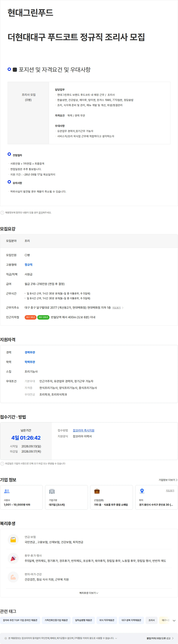Image resolution: width=178 pixels, height=644 pixels.
Task: Select the 잡아바 추천 TOP 기업 온라인 채용관 tag
Action: coord(20,620)
